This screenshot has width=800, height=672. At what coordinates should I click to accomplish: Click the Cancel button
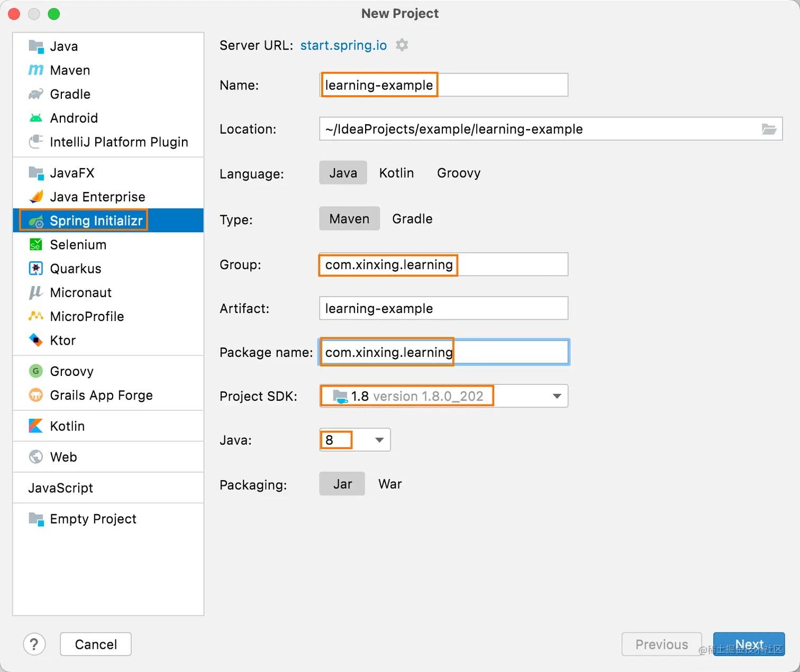point(96,644)
